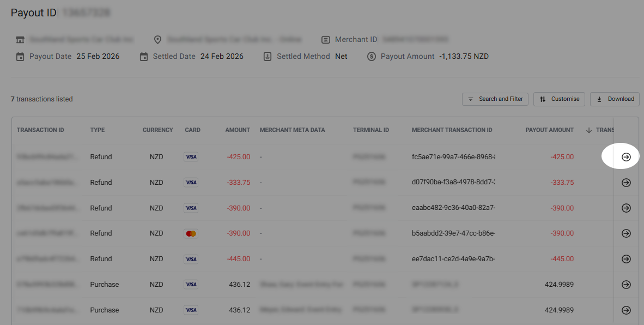Click the Merchant ID icon

(x=326, y=40)
